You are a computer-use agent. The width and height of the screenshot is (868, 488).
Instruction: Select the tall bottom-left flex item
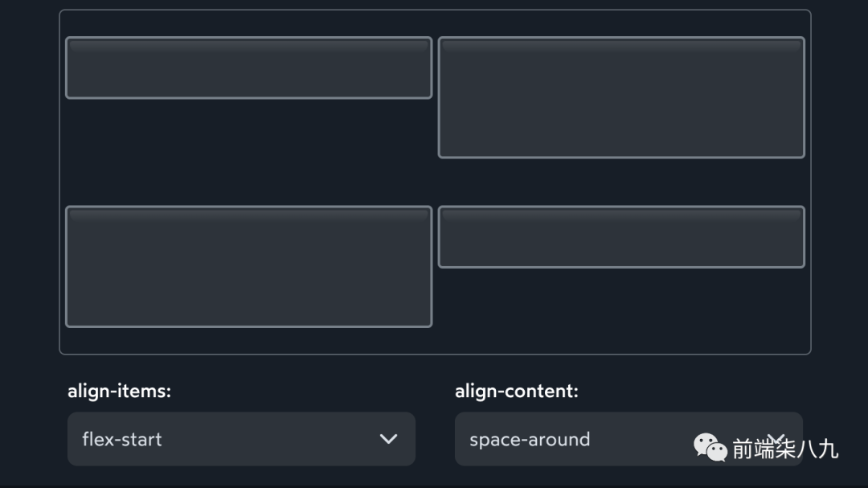[248, 267]
